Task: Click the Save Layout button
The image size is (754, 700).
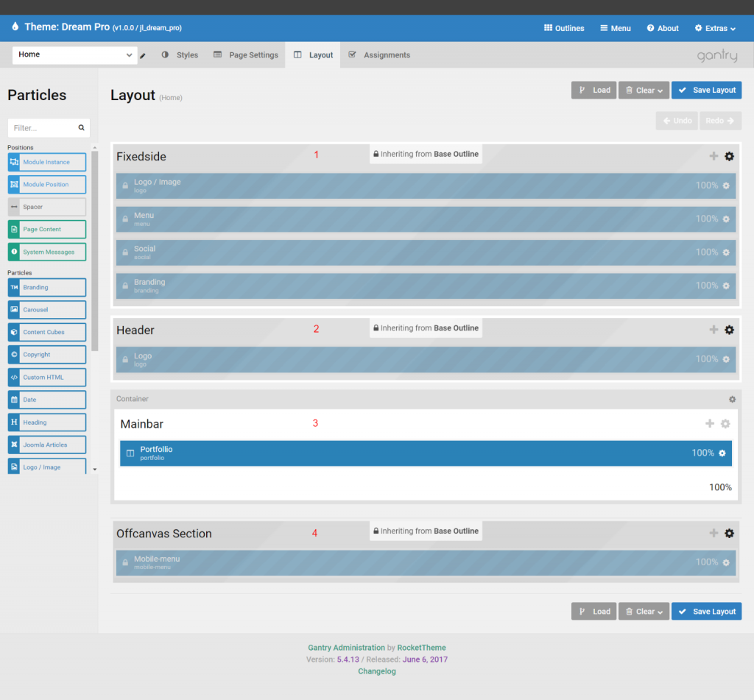Action: [706, 90]
